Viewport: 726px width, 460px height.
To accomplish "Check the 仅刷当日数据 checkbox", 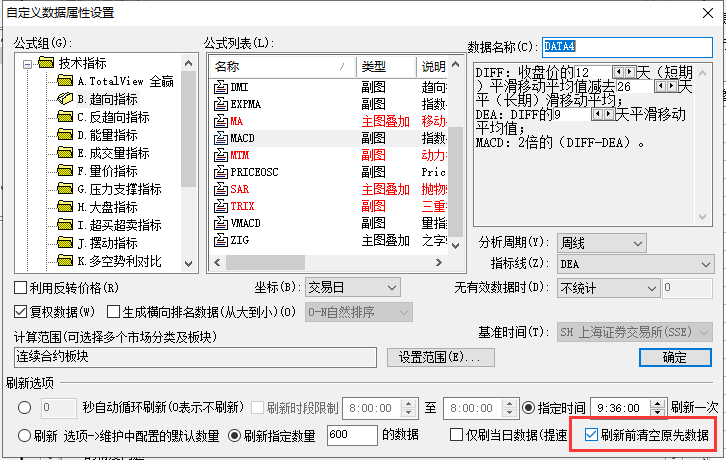I will [457, 435].
